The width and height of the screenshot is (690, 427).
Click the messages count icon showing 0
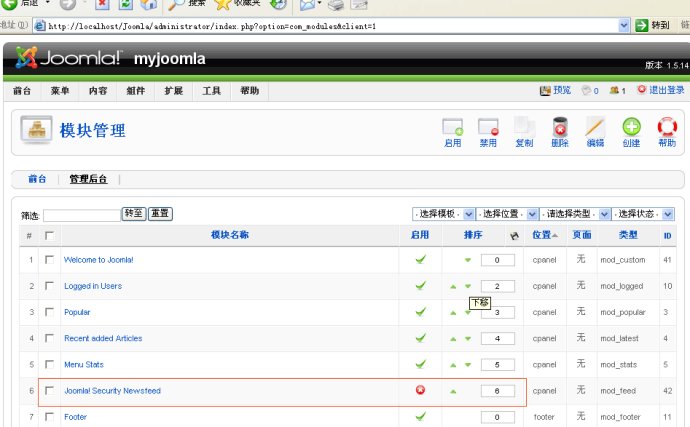click(x=590, y=90)
